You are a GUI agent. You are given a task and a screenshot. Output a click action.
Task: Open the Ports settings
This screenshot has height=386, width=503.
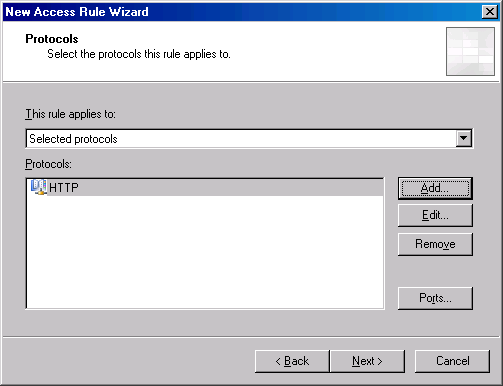coord(435,298)
